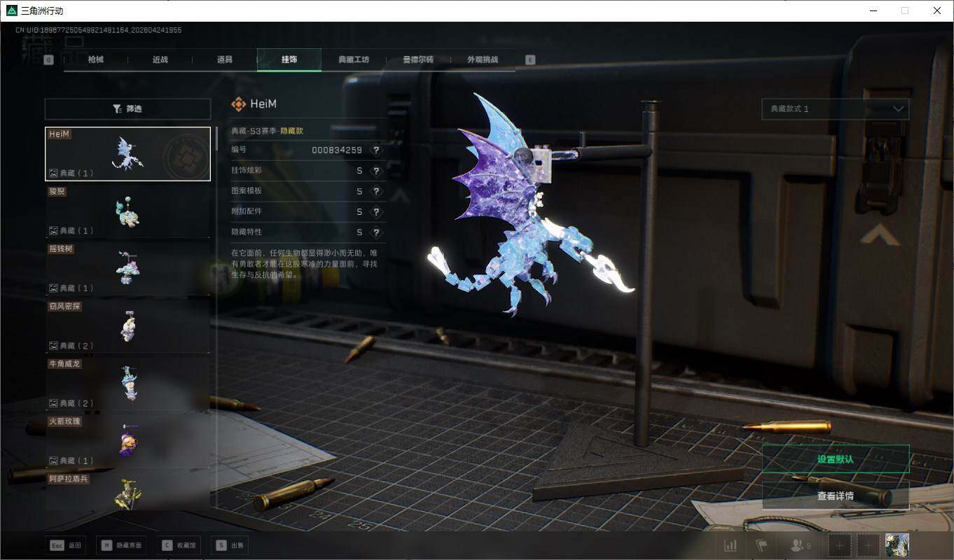Image resolution: width=954 pixels, height=560 pixels.
Task: Select the 阿萨拉盾兵 charm in the list
Action: 127,491
